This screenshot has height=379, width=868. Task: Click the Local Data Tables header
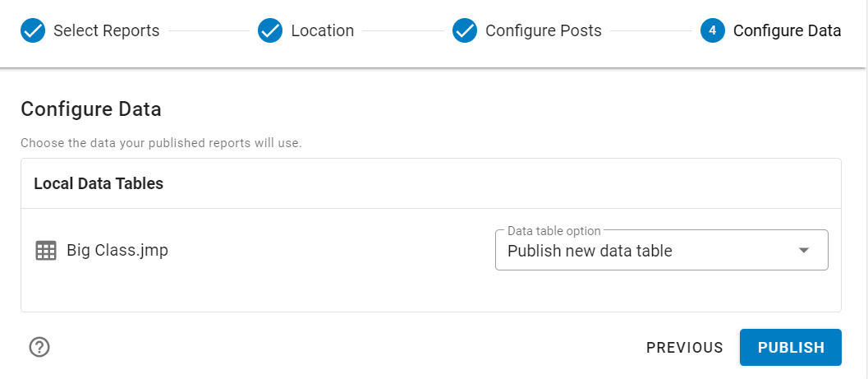[99, 183]
